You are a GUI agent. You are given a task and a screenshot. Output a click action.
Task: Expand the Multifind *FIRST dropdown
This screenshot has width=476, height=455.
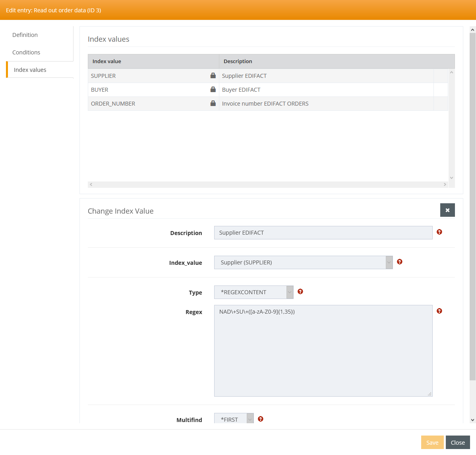tap(250, 419)
